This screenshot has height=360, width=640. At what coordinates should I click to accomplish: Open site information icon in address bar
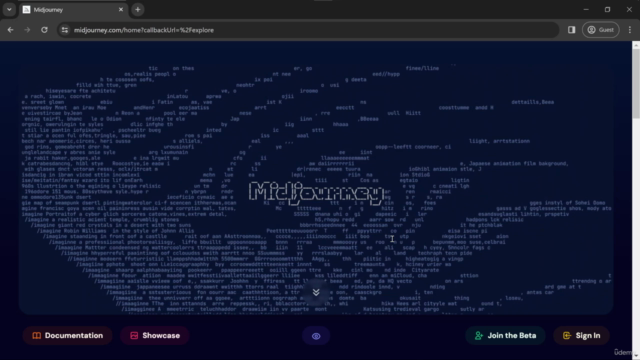pos(65,30)
